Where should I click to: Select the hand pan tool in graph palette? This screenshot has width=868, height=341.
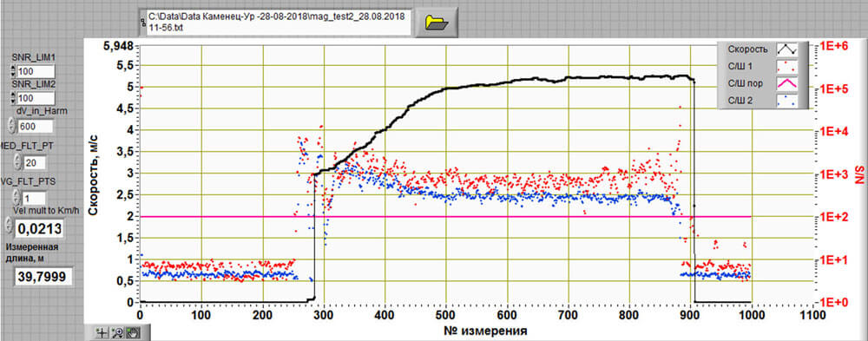pos(134,332)
